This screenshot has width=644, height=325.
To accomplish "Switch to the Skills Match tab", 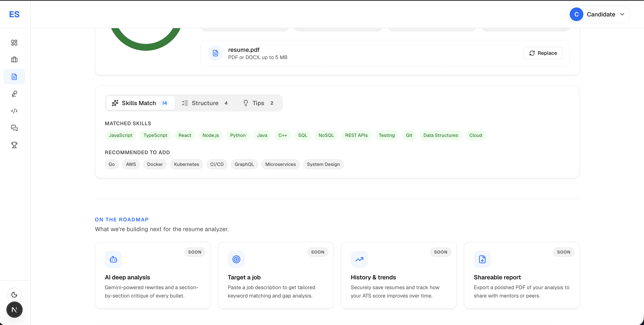I will click(140, 103).
